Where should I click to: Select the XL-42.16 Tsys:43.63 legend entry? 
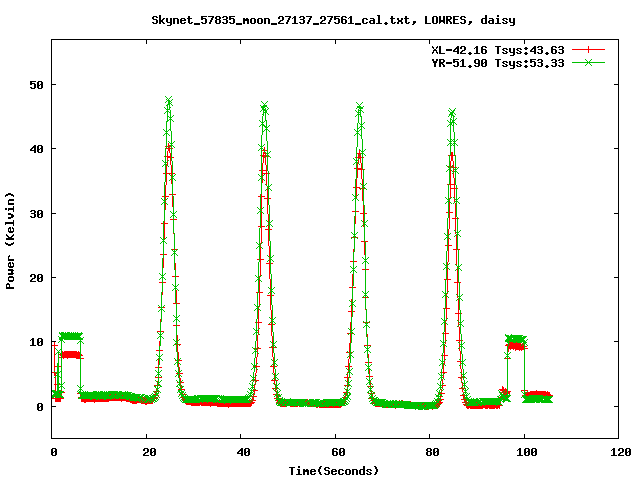[498, 50]
